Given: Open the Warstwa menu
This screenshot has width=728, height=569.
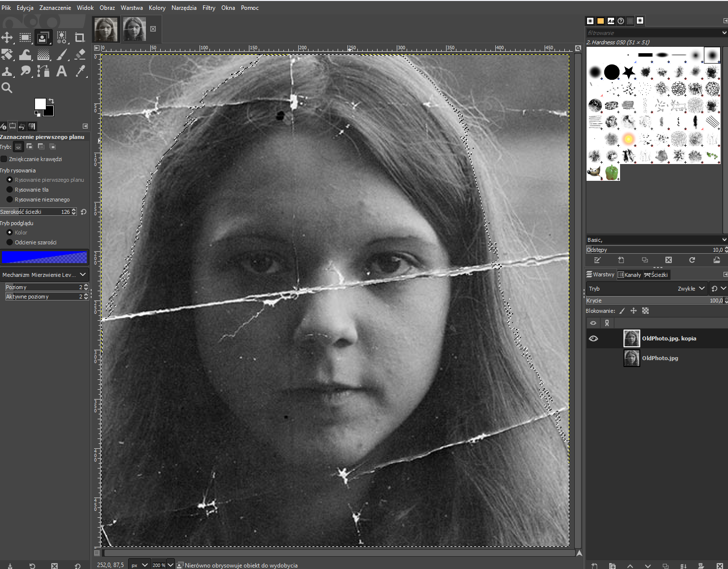Looking at the screenshot, I should coord(132,8).
